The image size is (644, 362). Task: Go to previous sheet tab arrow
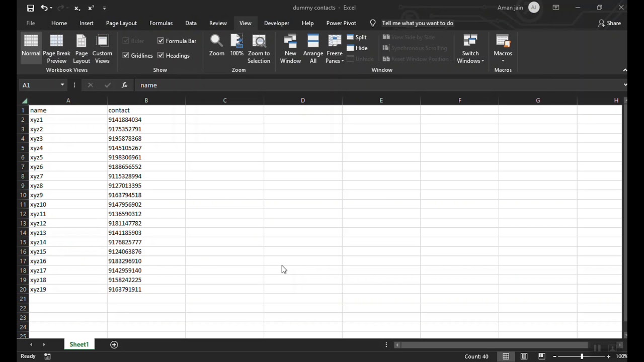(x=31, y=344)
